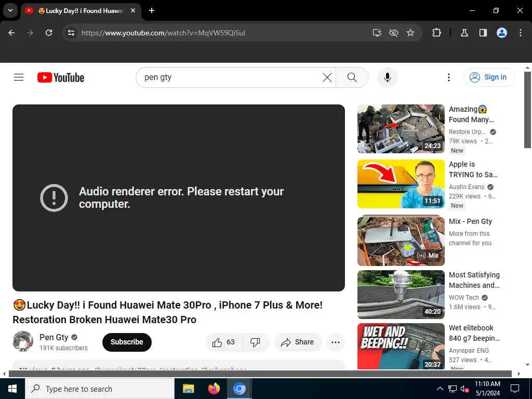Click install app icon in address bar

click(377, 33)
